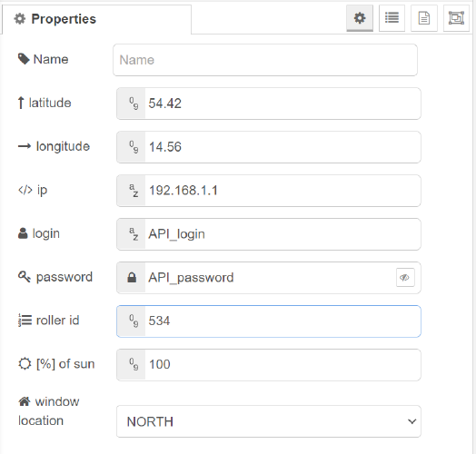Open environment variables list icon button
476x454 pixels.
pos(392,18)
